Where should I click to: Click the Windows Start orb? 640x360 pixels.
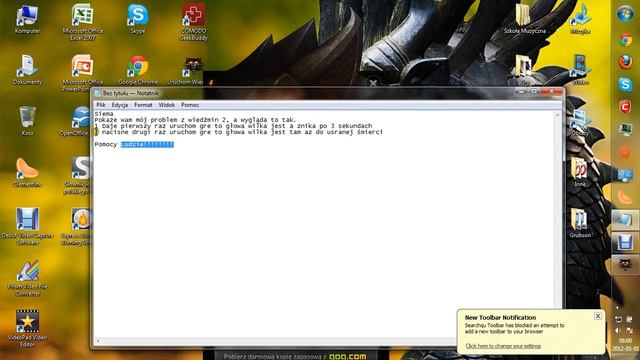625,14
